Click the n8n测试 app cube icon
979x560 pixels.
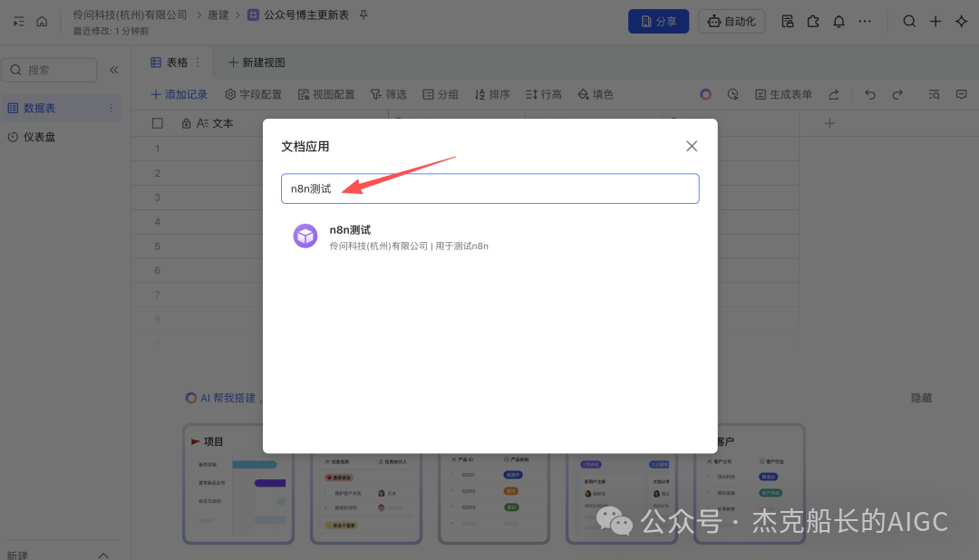(305, 236)
